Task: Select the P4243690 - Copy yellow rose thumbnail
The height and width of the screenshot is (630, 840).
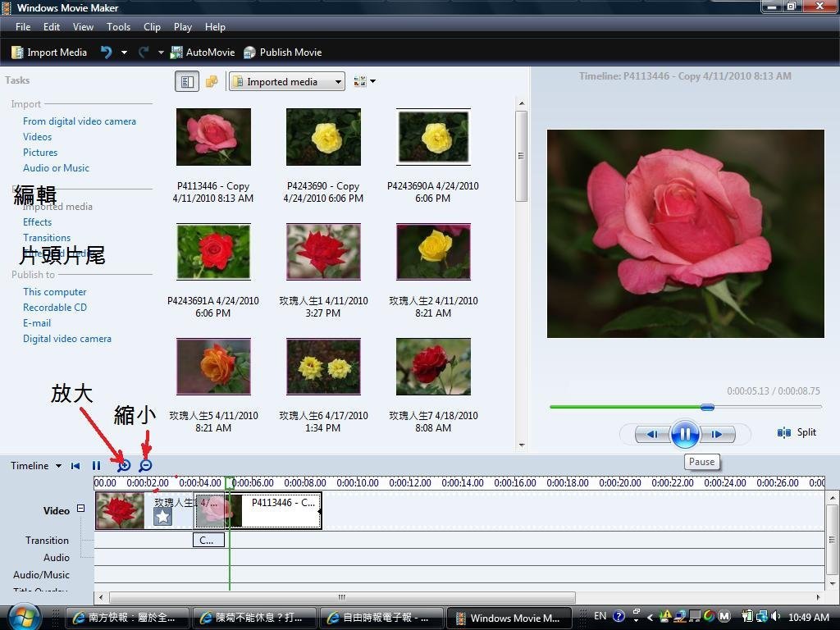Action: point(323,137)
